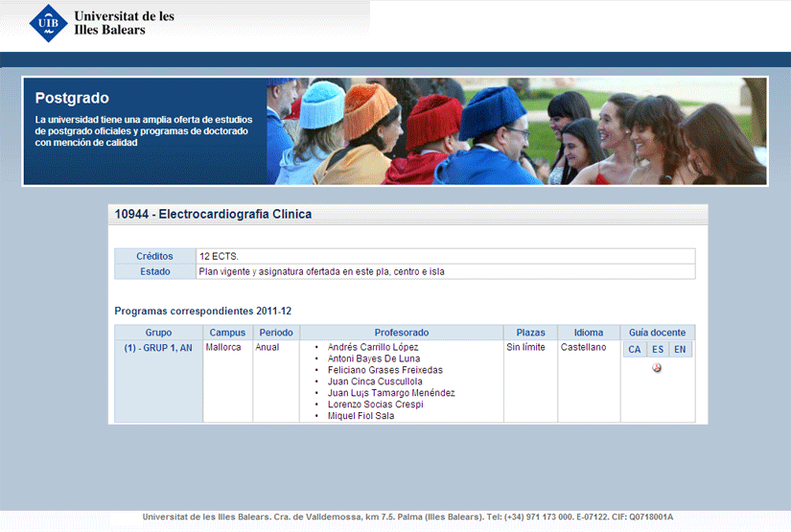Image resolution: width=791 pixels, height=532 pixels.
Task: Click the UIB diamond logo icon
Action: 49,23
